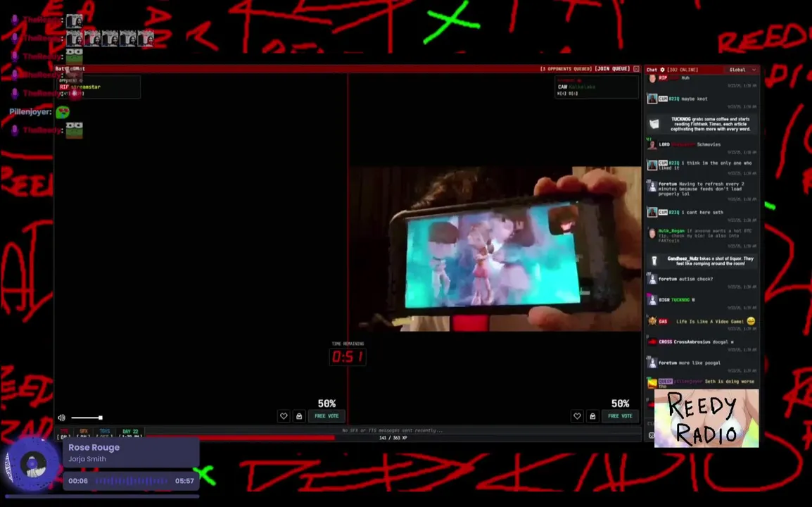Image resolution: width=812 pixels, height=507 pixels.
Task: Open B2IQ avatar beside 'only one who liked it'
Action: coord(652,165)
